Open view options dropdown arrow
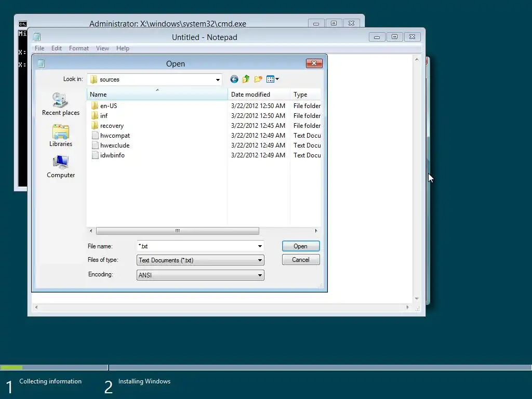 [x=277, y=79]
